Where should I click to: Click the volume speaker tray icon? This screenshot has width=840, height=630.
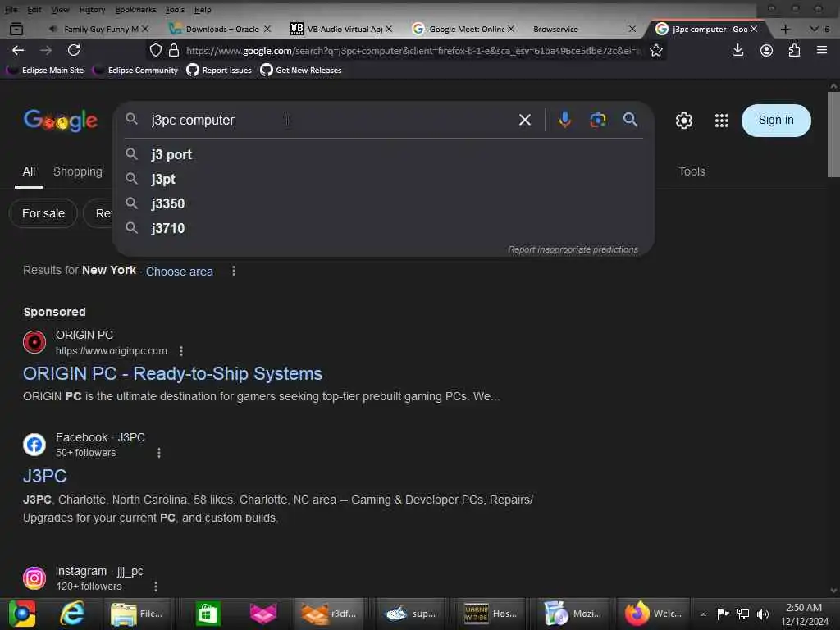[763, 614]
